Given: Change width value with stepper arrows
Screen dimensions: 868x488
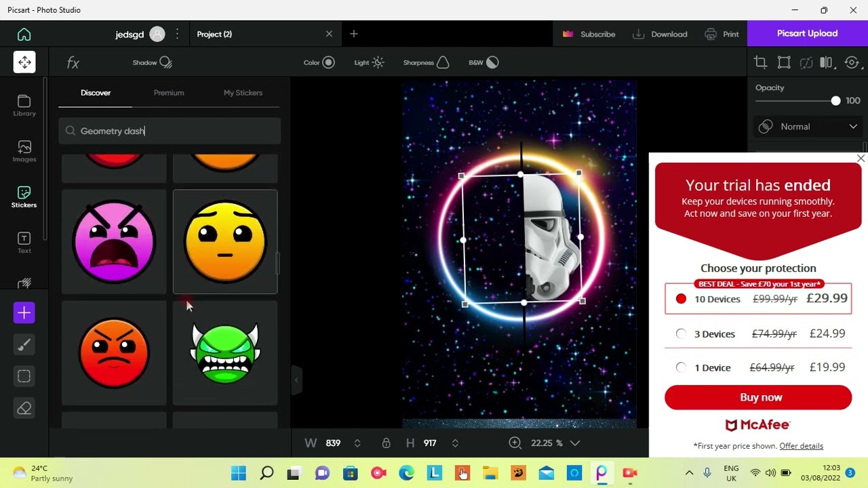Looking at the screenshot, I should click(357, 443).
